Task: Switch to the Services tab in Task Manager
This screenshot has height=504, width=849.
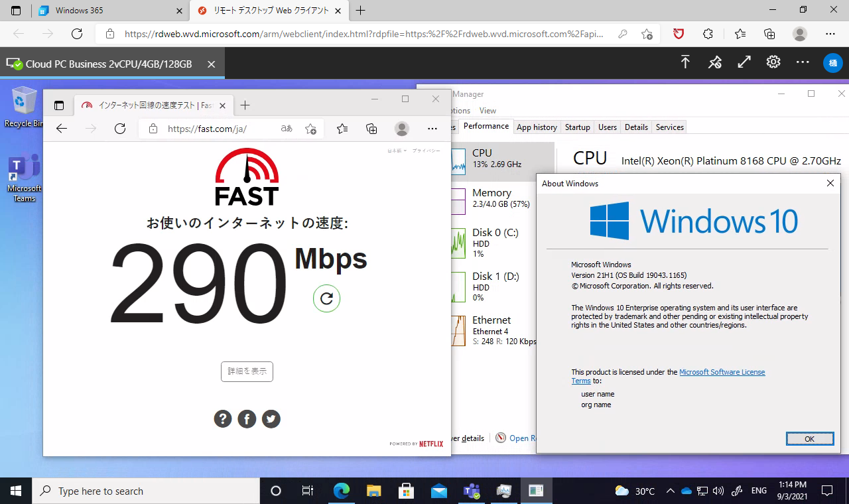Action: [670, 127]
